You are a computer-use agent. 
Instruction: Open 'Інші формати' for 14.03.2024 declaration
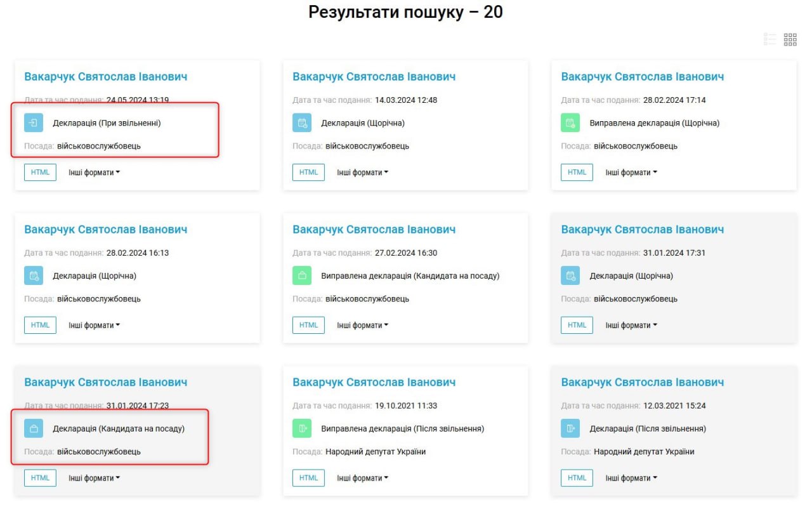(362, 173)
